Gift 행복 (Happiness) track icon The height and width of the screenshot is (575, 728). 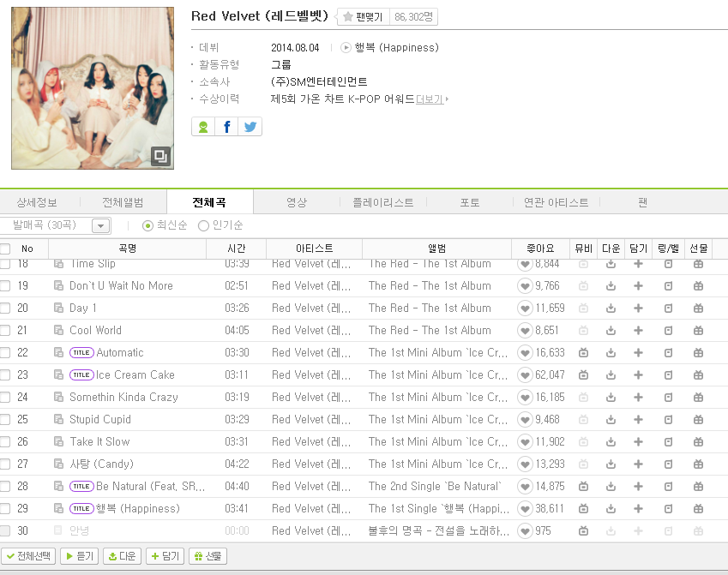point(698,509)
